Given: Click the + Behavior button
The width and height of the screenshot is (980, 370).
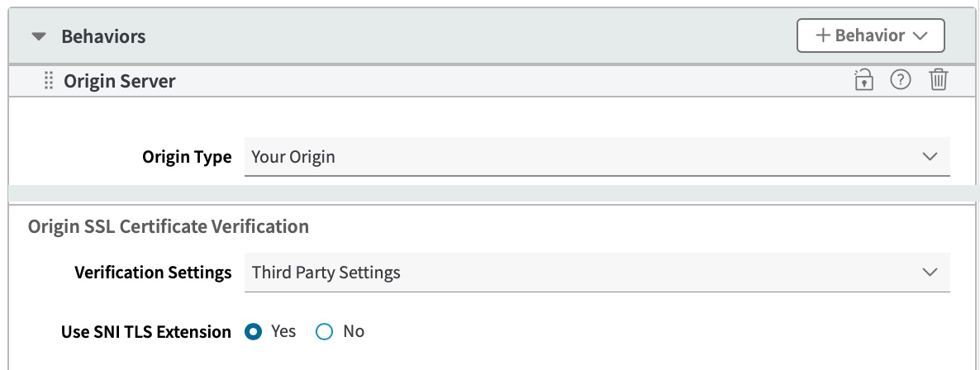Looking at the screenshot, I should tap(859, 36).
